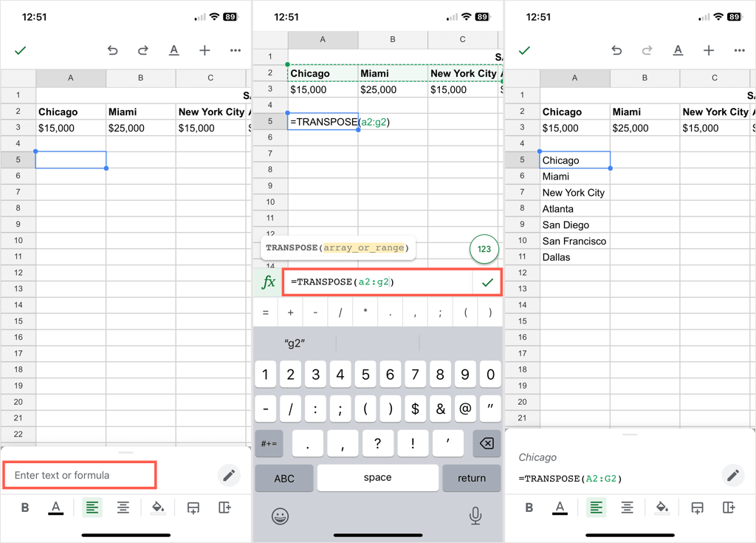This screenshot has height=543, width=756.
Task: Open text format A menu in left phone screen
Action: (174, 51)
